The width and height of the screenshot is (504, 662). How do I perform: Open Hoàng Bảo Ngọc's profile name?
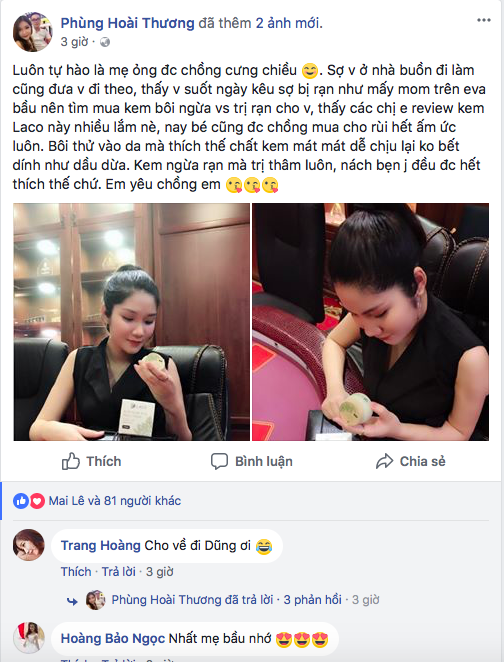pyautogui.click(x=113, y=638)
